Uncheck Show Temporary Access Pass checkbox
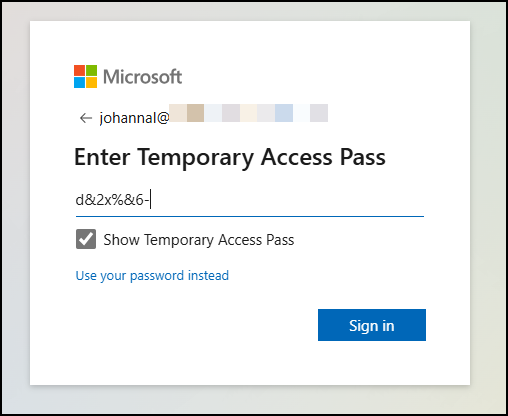508x416 pixels. click(x=86, y=239)
